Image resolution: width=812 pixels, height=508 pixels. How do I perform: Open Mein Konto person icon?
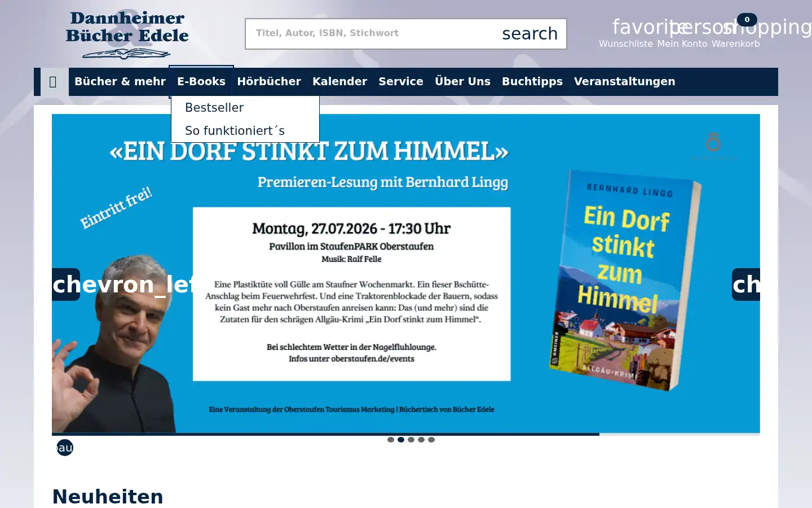[x=682, y=34]
